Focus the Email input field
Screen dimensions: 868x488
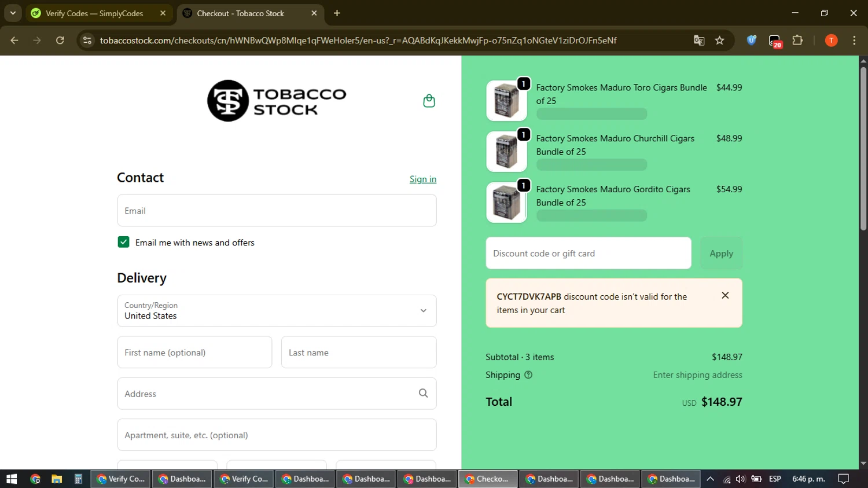tap(277, 211)
